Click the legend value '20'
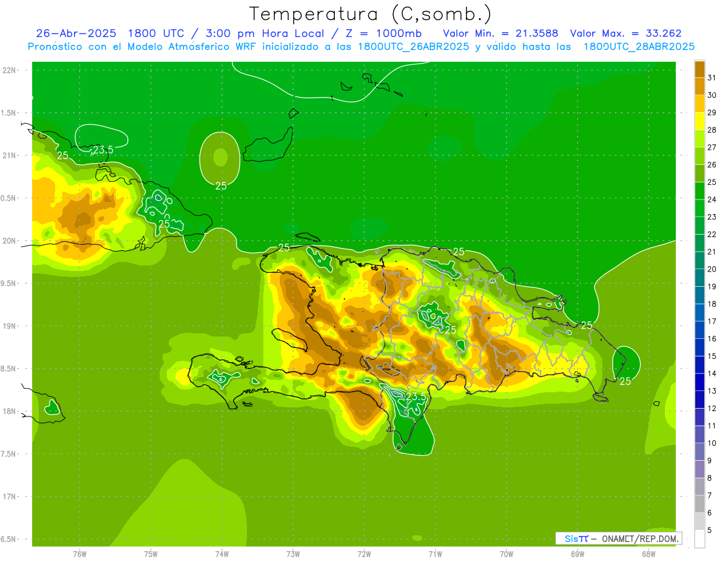 (x=712, y=269)
